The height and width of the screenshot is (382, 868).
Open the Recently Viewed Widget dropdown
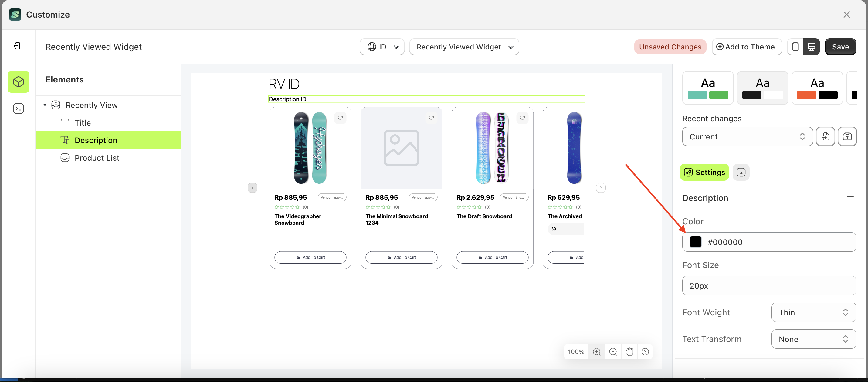[x=464, y=47]
